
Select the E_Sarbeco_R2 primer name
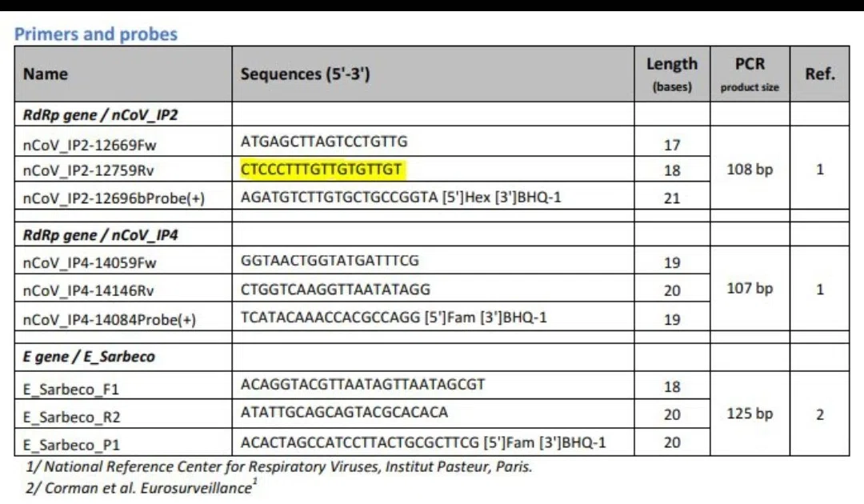coord(72,417)
